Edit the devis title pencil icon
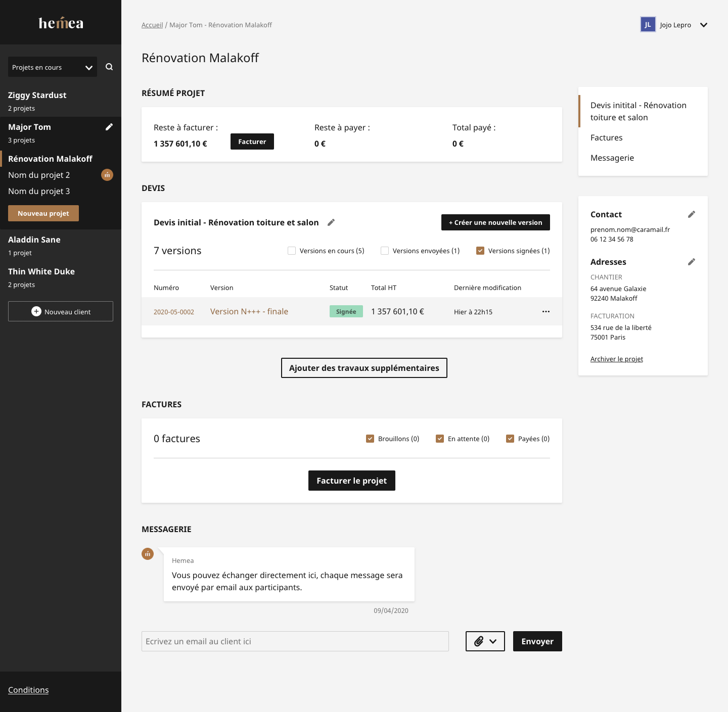This screenshot has width=728, height=712. [x=331, y=222]
